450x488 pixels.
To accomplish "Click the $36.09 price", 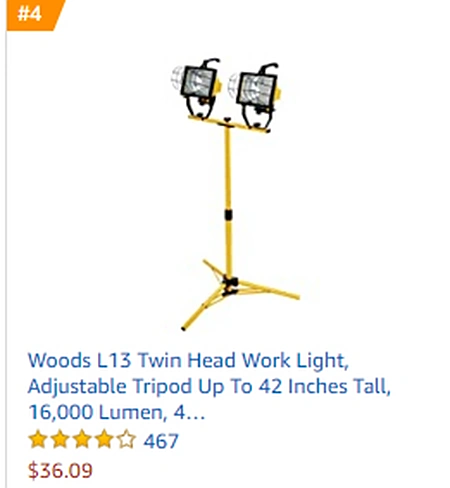I will click(60, 470).
